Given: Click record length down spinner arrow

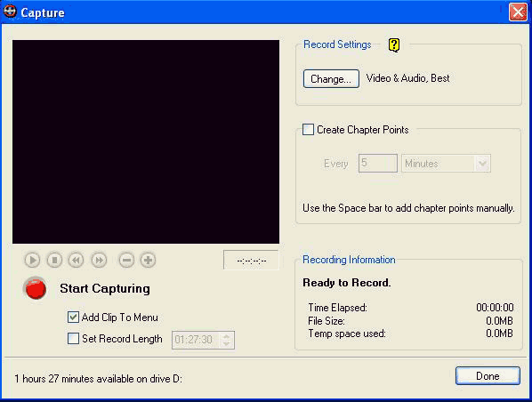Looking at the screenshot, I should click(226, 343).
